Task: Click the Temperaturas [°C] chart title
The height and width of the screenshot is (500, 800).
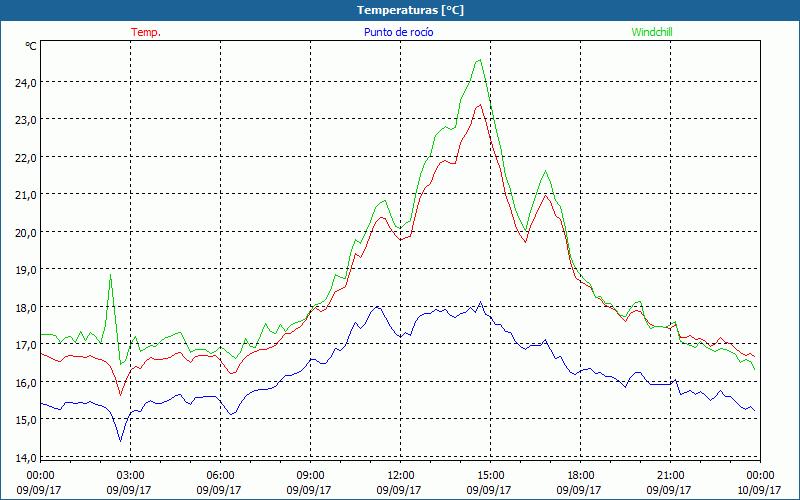Action: point(410,10)
